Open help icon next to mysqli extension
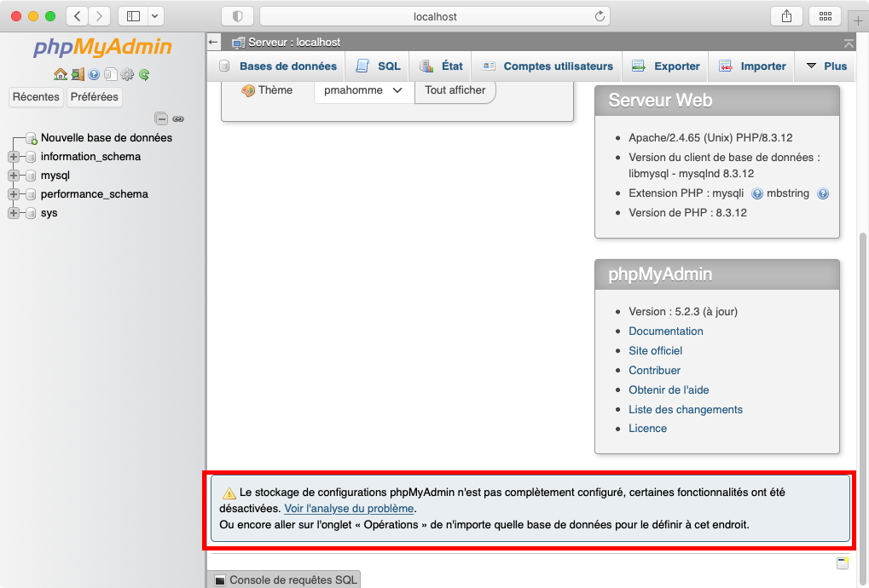This screenshot has width=869, height=588. pos(757,194)
